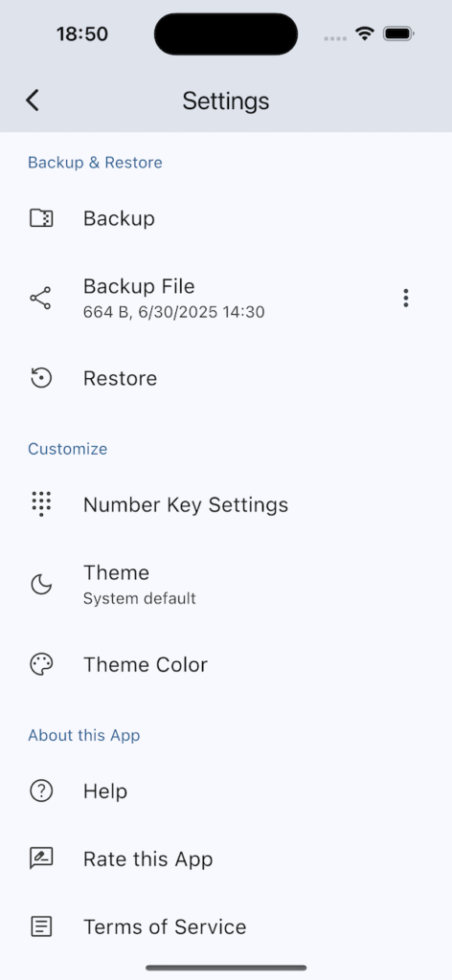Open the Theme Color setting
Image resolution: width=452 pixels, height=980 pixels.
pyautogui.click(x=226, y=664)
